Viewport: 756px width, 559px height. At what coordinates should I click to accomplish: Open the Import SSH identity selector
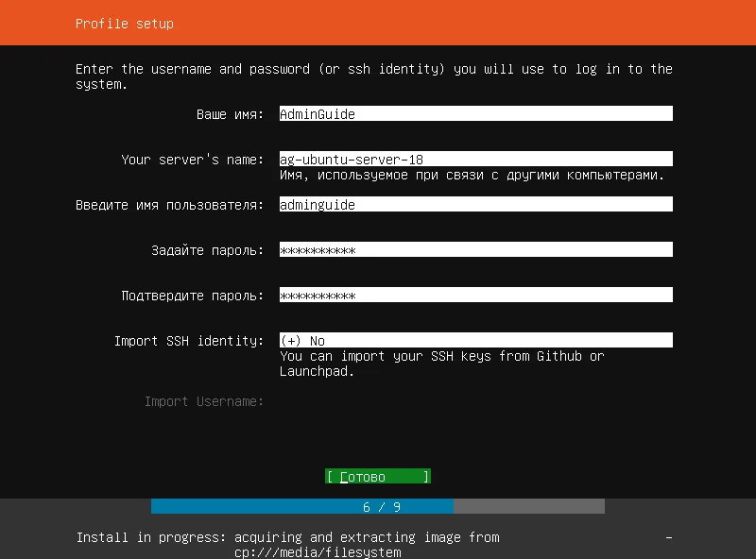pyautogui.click(x=476, y=340)
